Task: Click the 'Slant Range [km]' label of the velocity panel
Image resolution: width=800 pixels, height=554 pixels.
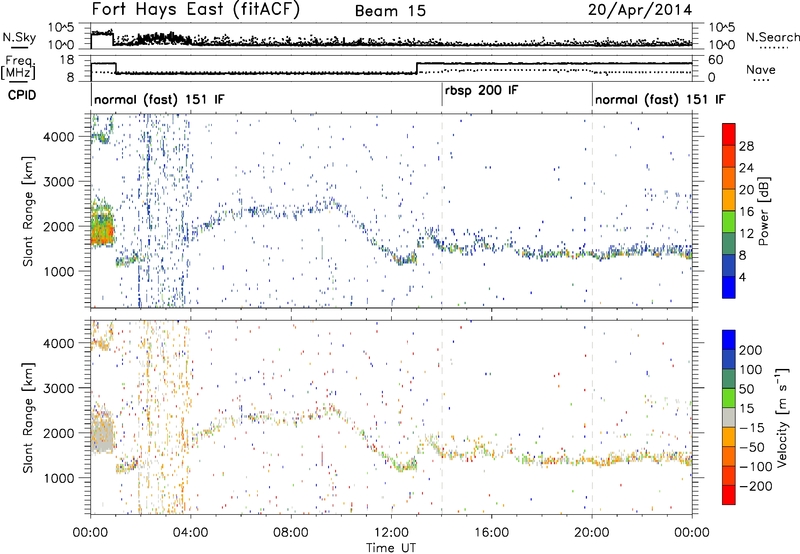Action: (x=28, y=418)
